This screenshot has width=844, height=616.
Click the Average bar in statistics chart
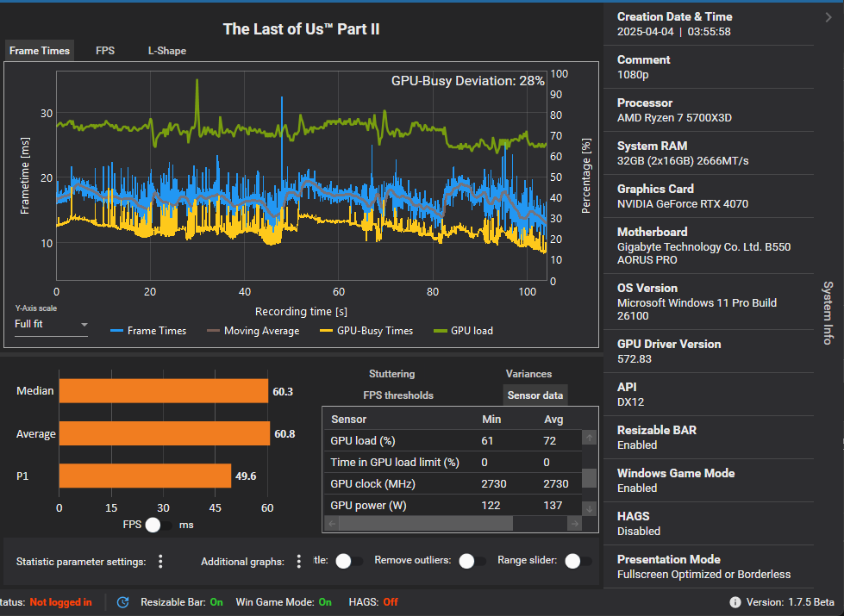click(x=165, y=433)
